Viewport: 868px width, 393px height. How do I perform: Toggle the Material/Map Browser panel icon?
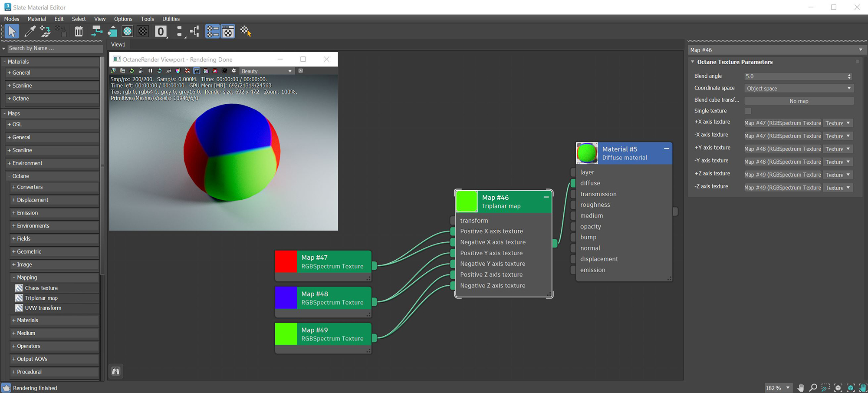click(x=212, y=31)
